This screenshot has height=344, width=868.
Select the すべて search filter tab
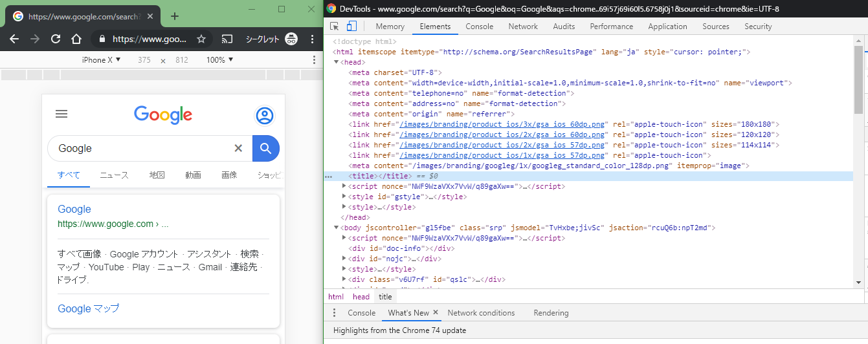tap(69, 175)
